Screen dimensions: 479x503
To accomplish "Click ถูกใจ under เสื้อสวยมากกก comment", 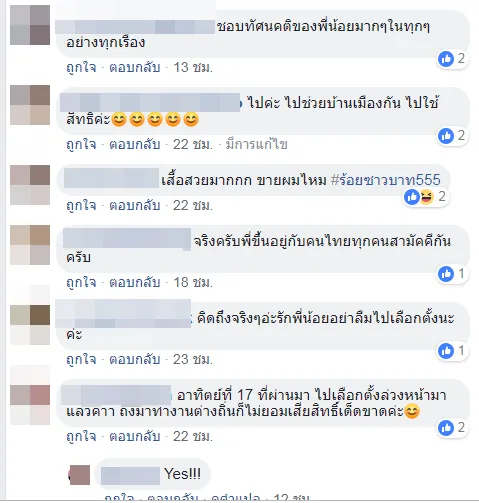I will coord(81,206).
